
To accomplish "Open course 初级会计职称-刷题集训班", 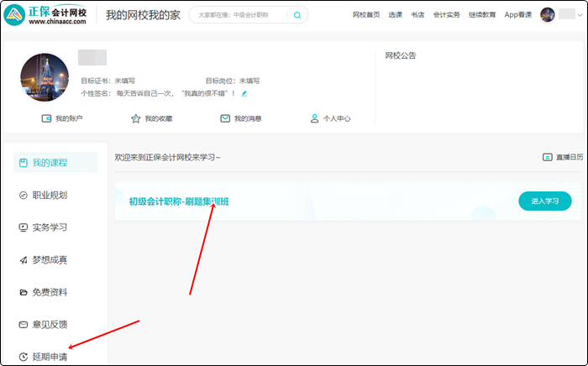I will point(179,201).
